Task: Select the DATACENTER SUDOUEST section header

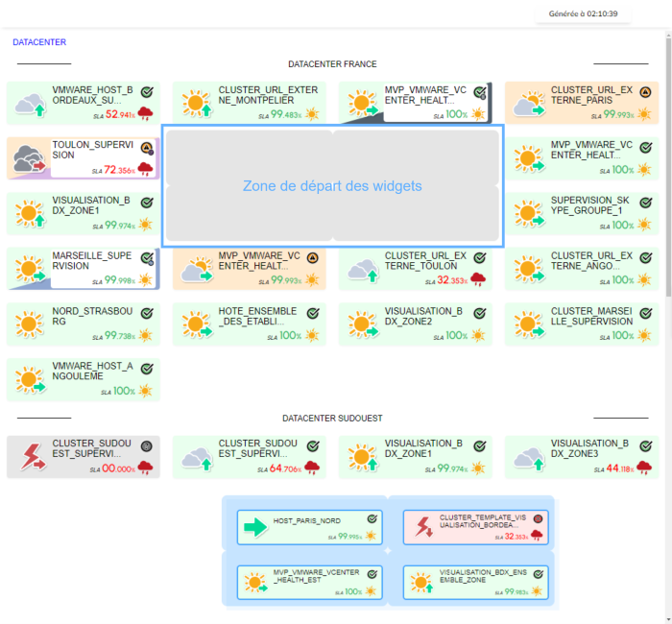Action: (332, 419)
